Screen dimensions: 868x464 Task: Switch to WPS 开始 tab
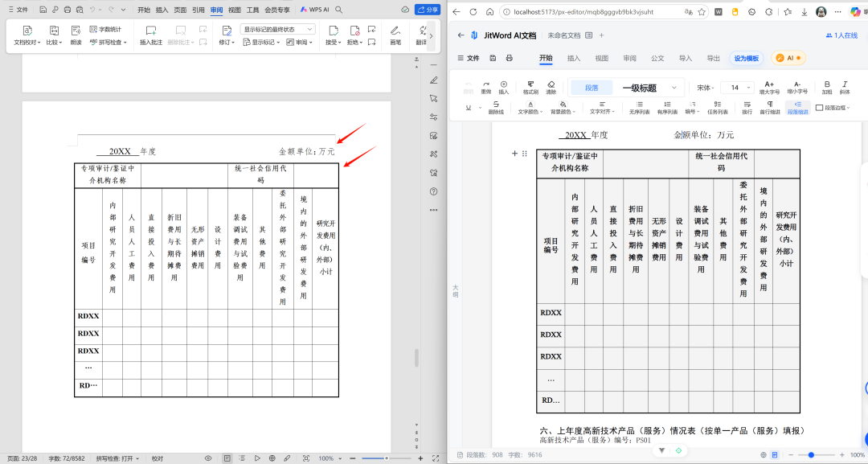144,10
